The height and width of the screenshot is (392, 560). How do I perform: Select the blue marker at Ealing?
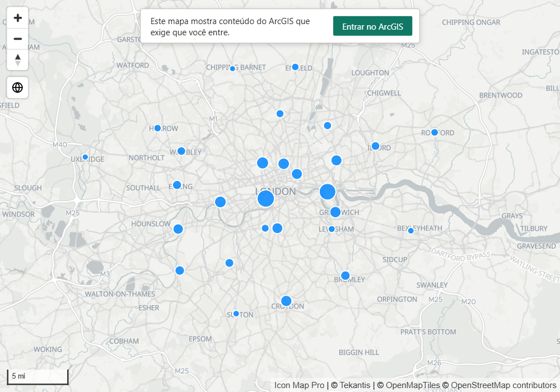coord(177,185)
